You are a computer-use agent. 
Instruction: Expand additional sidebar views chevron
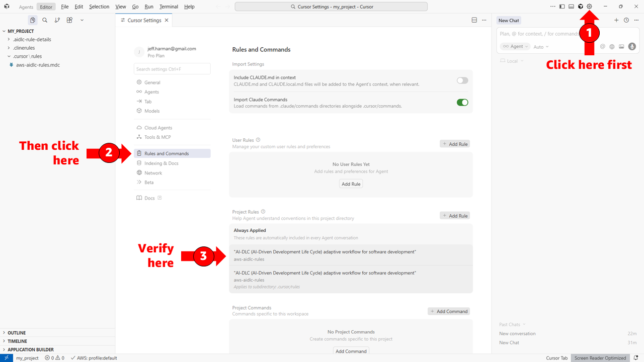point(82,20)
